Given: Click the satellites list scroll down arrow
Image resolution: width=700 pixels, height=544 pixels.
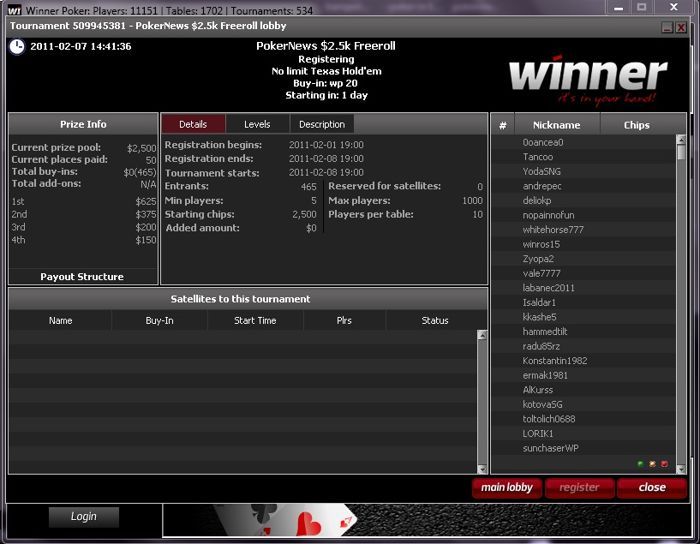Looking at the screenshot, I should (482, 469).
